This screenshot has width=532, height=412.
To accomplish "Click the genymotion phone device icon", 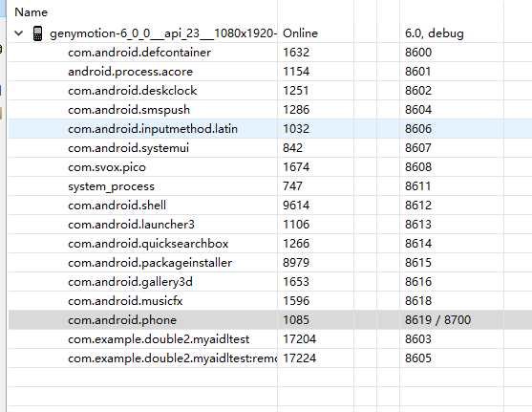I will (x=37, y=33).
